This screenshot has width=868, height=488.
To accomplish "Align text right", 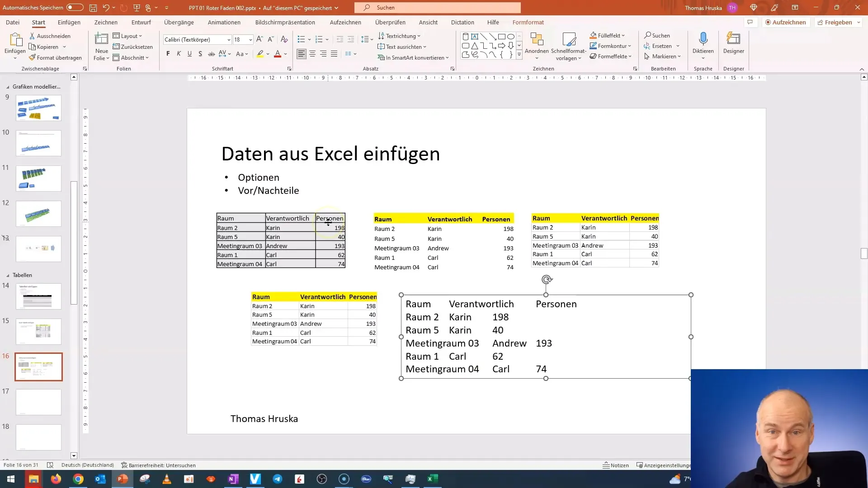I will click(323, 54).
